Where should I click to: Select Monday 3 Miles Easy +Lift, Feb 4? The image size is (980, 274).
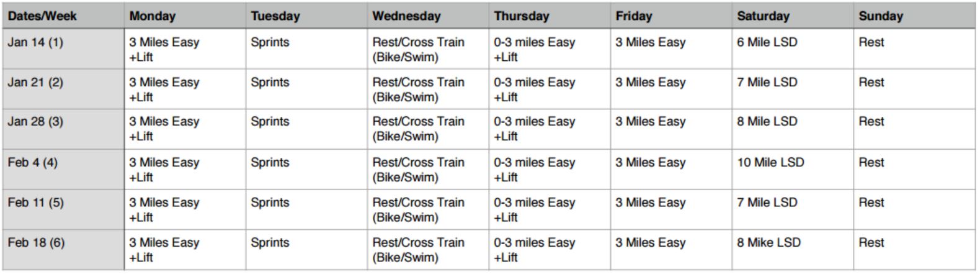click(x=185, y=170)
